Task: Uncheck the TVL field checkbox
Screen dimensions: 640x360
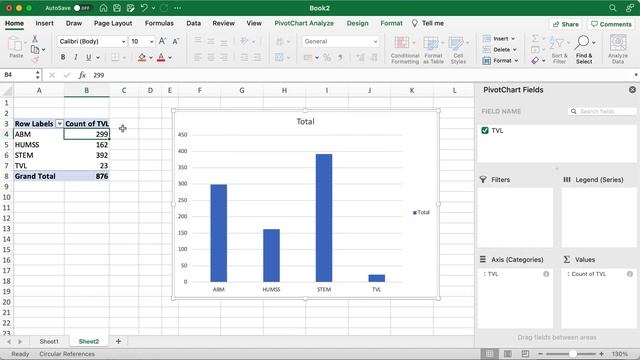Action: pyautogui.click(x=485, y=130)
